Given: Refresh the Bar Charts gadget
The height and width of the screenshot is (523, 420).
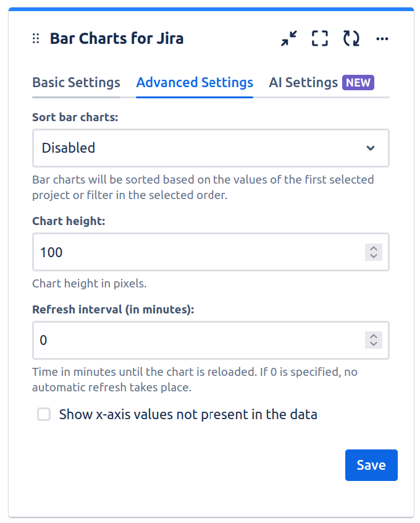Looking at the screenshot, I should tap(351, 39).
